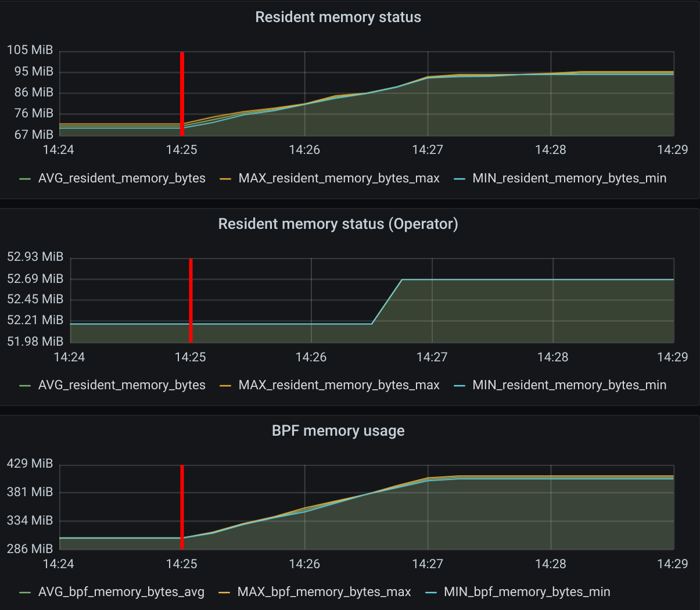700x610 pixels.
Task: Click the 52.69 MiB y-axis label
Action: pyautogui.click(x=35, y=278)
